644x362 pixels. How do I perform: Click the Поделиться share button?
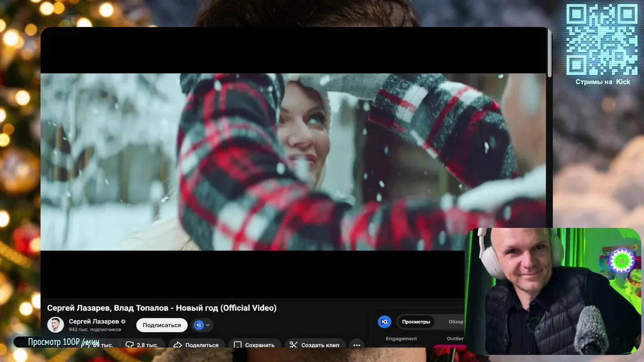(x=196, y=344)
